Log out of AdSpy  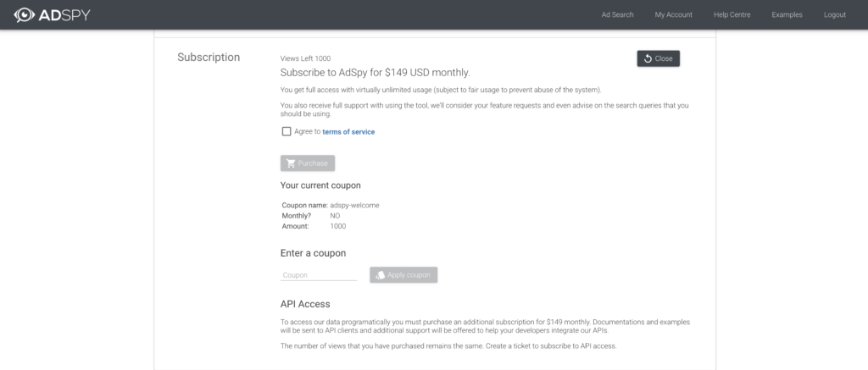pos(834,15)
